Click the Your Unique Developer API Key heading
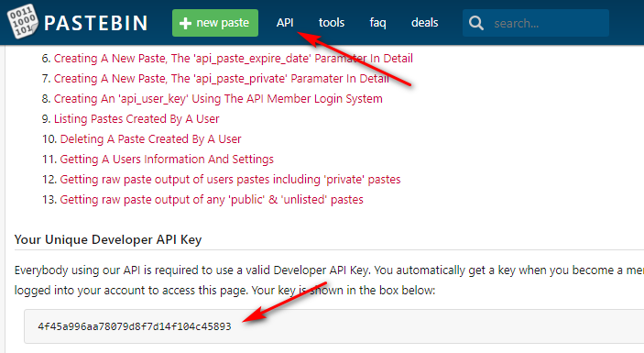 pos(108,239)
